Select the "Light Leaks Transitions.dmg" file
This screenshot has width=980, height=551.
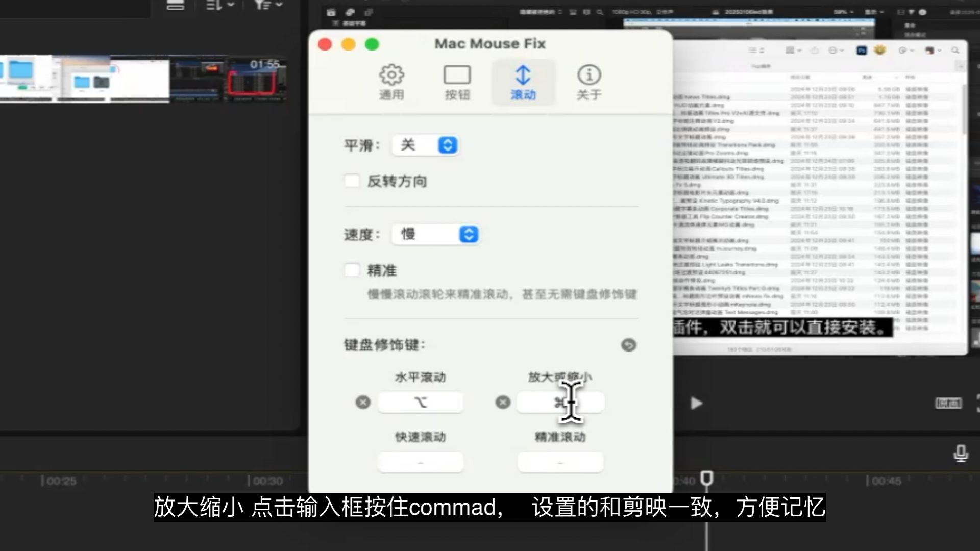click(725, 265)
